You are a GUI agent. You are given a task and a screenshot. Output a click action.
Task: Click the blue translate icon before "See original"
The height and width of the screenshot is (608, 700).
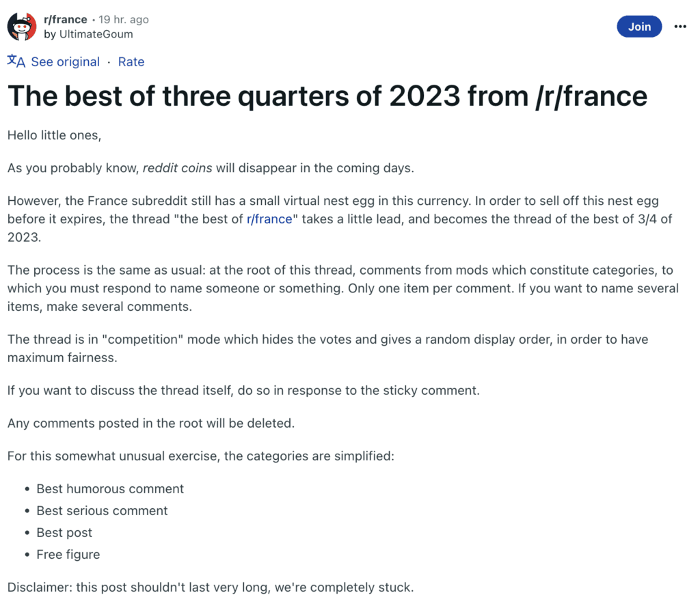coord(15,61)
